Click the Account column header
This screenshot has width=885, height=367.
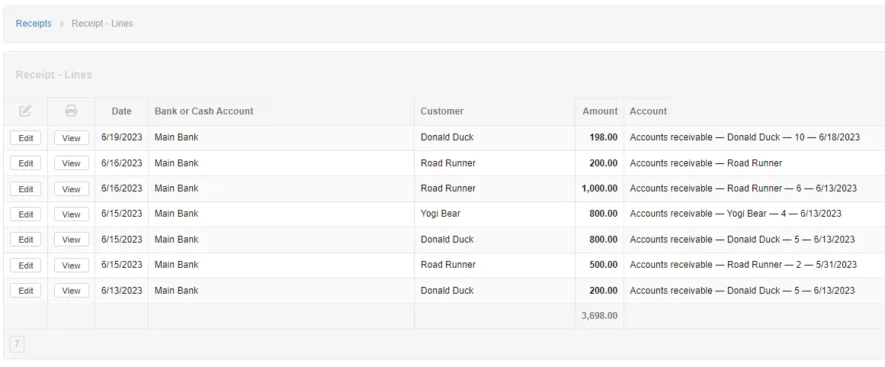click(649, 111)
